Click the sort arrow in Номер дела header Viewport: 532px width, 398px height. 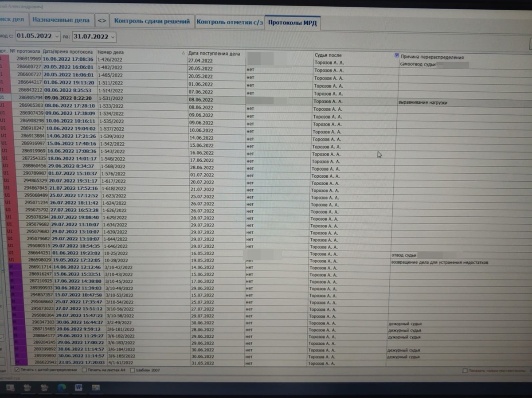coord(183,52)
